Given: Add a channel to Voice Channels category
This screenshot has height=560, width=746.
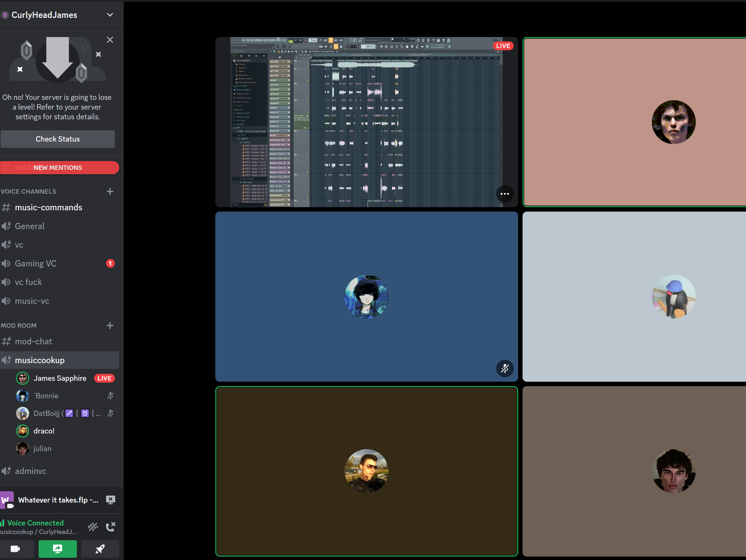Looking at the screenshot, I should click(110, 191).
